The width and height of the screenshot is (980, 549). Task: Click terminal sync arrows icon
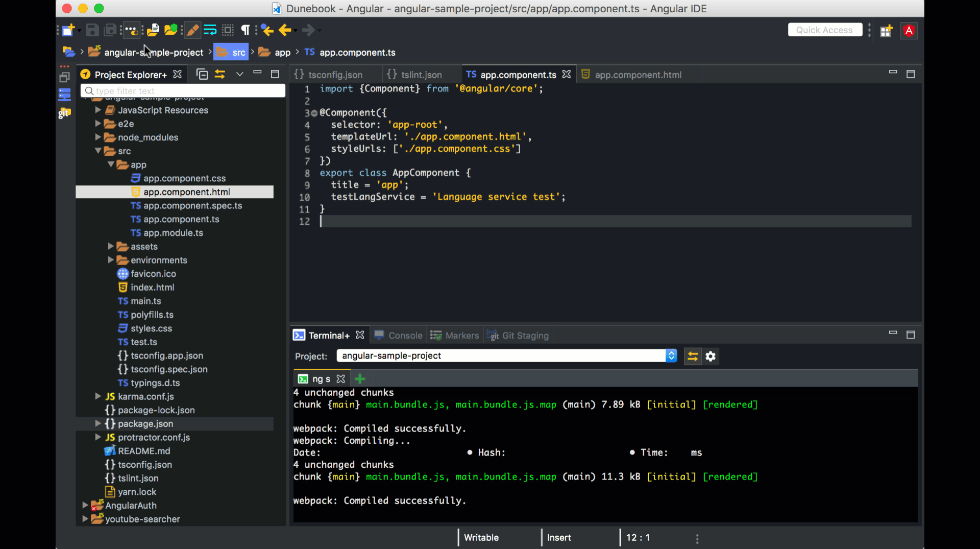pyautogui.click(x=693, y=356)
